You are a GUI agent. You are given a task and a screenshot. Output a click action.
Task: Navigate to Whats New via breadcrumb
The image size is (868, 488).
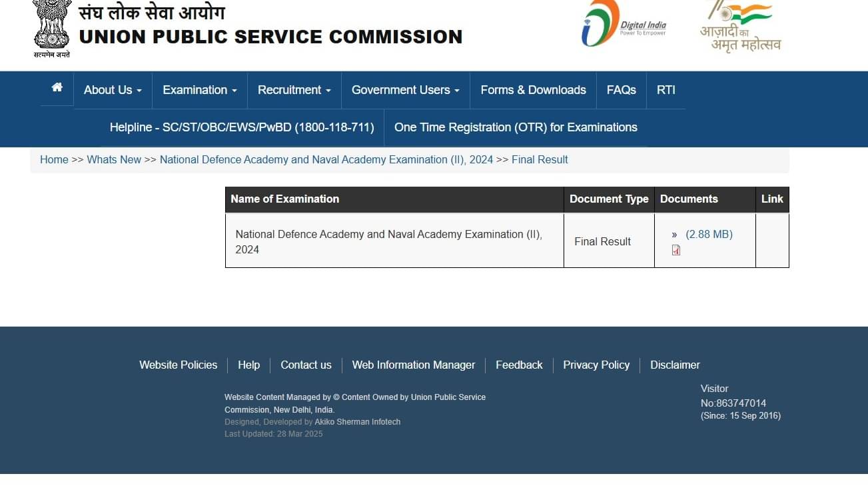click(x=114, y=159)
